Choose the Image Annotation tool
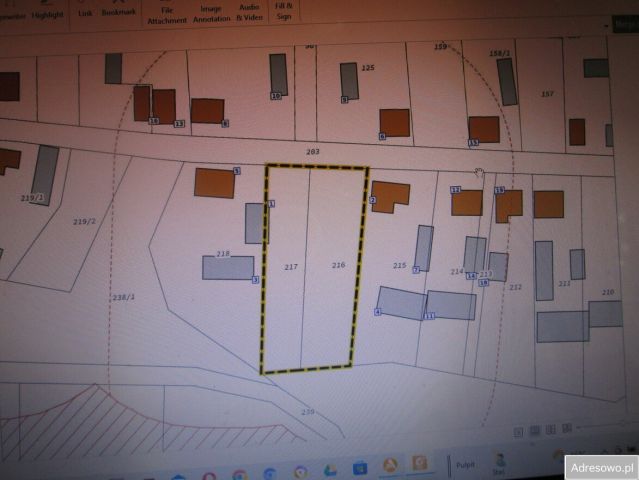 [x=211, y=14]
